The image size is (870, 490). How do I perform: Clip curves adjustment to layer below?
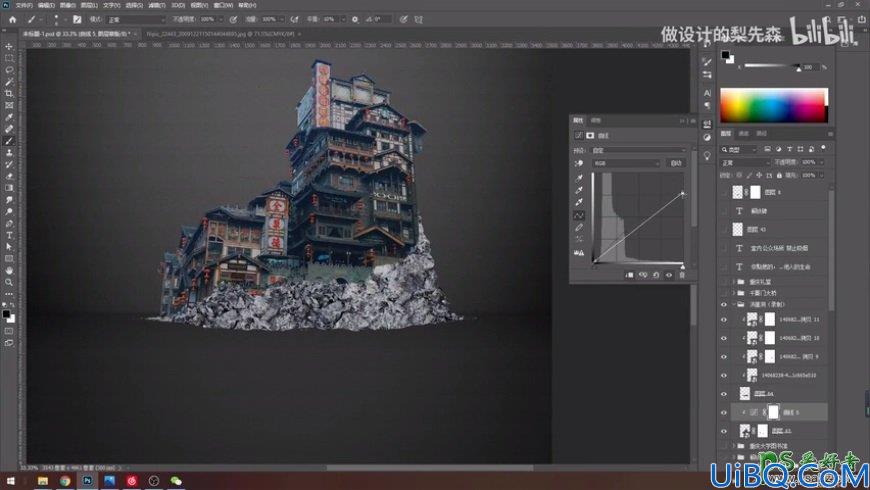tap(629, 275)
